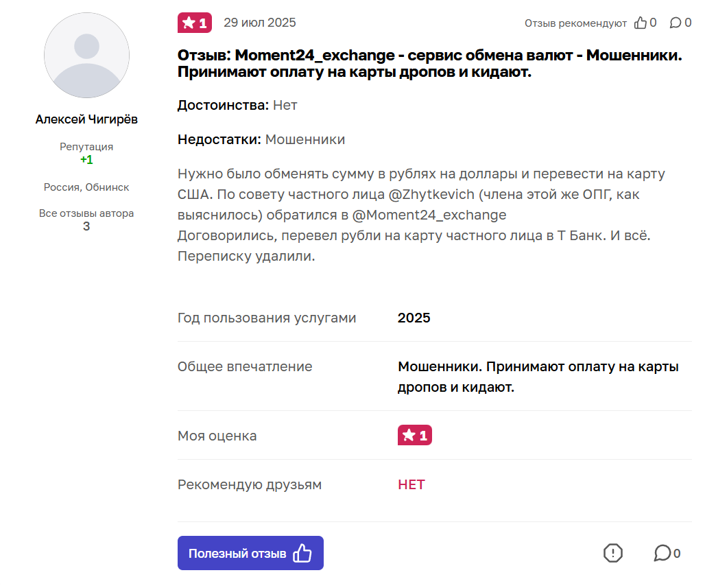
Task: Click the thumbs up inside the Полезный отзыв button
Action: (x=302, y=552)
